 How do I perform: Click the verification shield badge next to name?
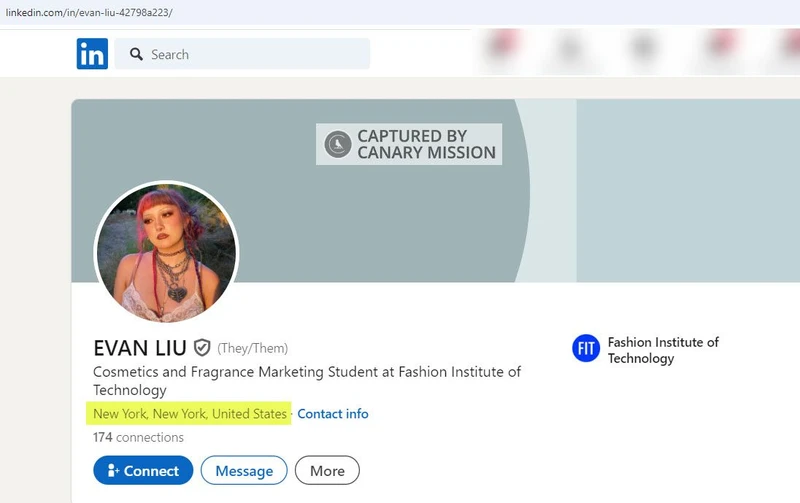click(x=202, y=348)
